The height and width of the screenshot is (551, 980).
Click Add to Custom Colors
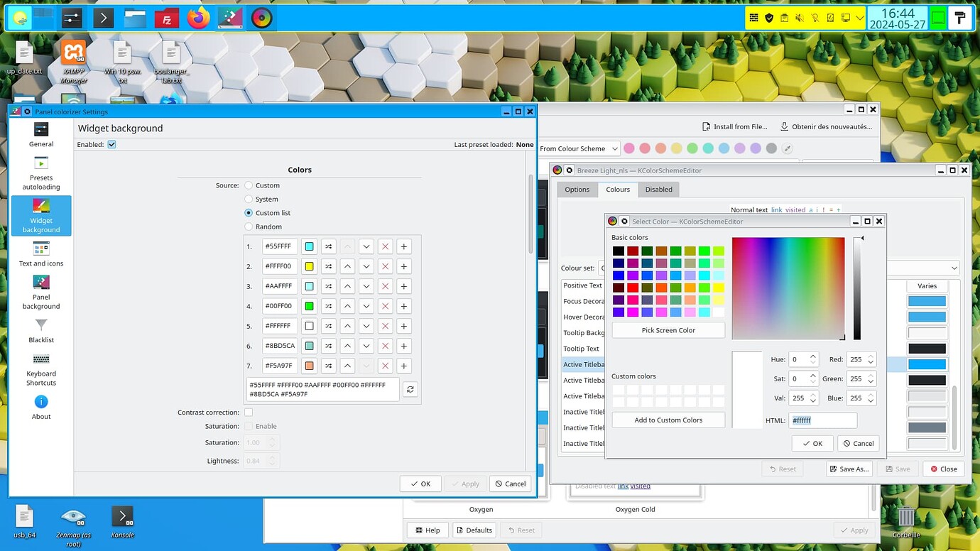[x=668, y=420]
